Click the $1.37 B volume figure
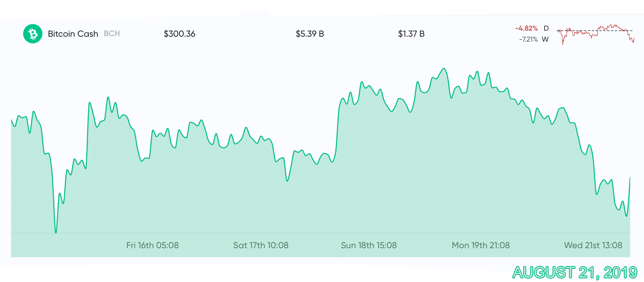 [411, 34]
